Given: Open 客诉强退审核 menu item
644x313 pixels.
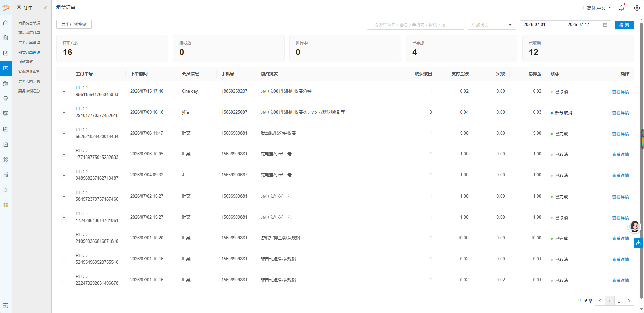Looking at the screenshot, I should coord(29,72).
